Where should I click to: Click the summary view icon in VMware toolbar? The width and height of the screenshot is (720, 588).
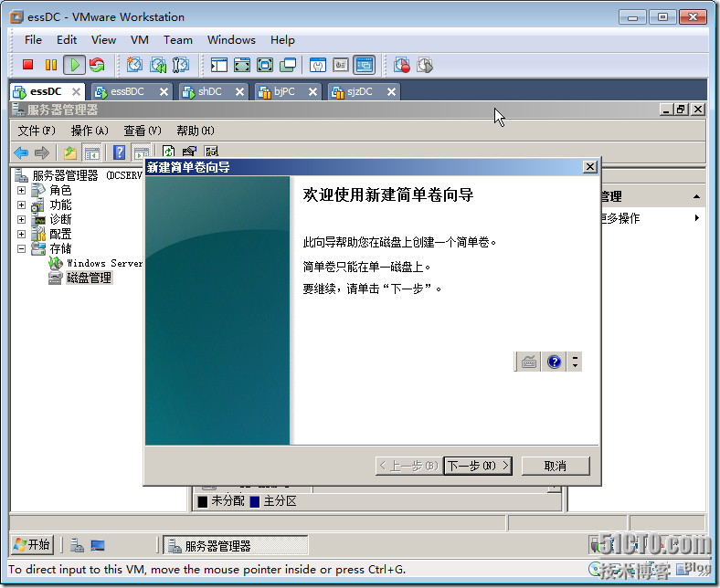pos(318,65)
